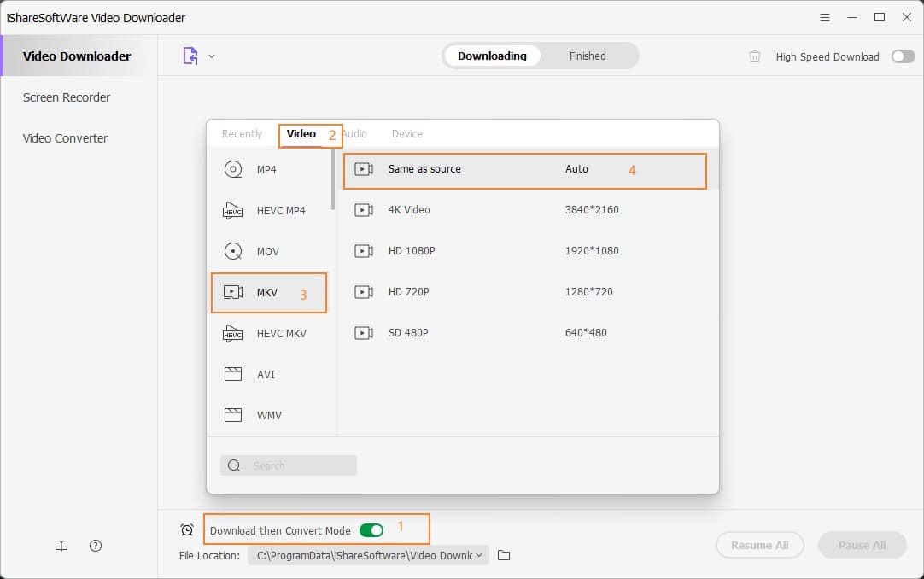Click the trash delete icon near High Speed Download
Image resolution: width=924 pixels, height=579 pixels.
point(755,56)
